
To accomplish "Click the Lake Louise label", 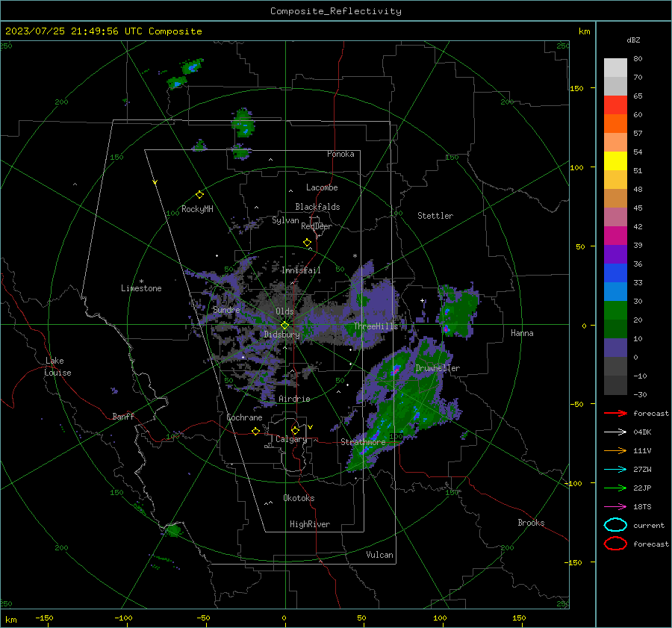I will pos(57,367).
